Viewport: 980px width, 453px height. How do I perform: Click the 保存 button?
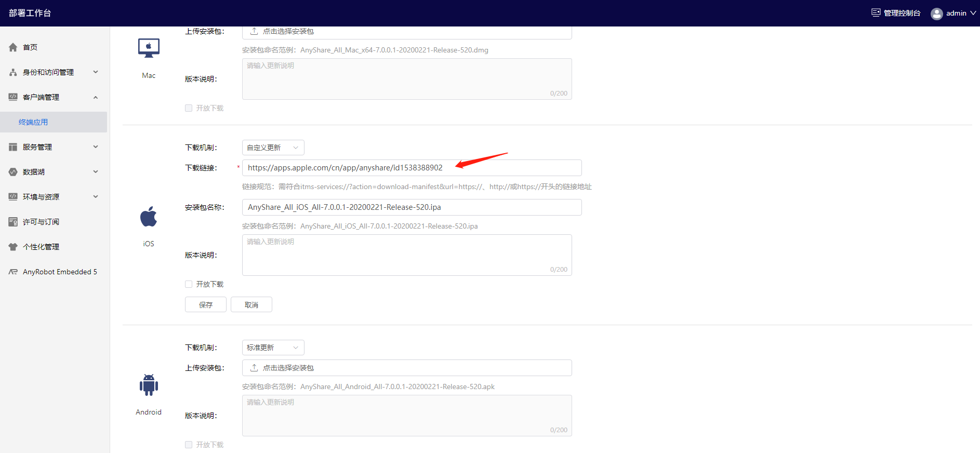[x=206, y=304]
